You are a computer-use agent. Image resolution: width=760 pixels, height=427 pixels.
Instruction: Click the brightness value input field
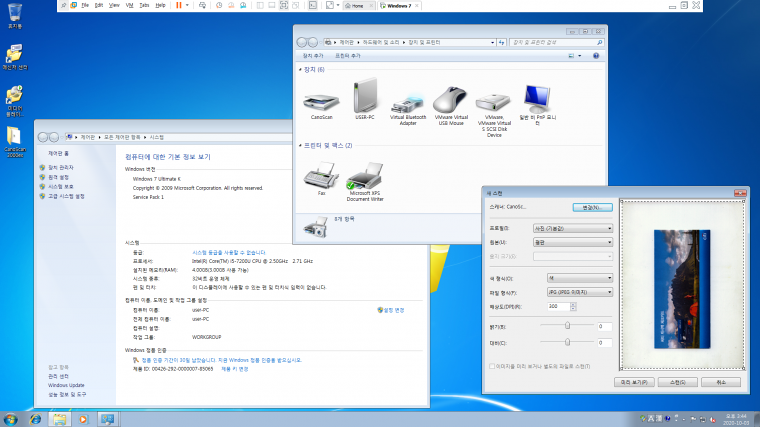point(604,327)
